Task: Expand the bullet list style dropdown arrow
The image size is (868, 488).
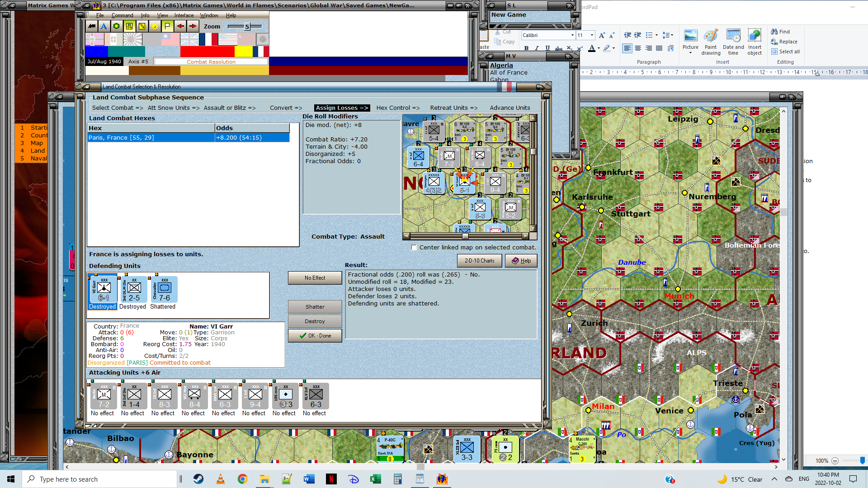Action: pyautogui.click(x=656, y=35)
